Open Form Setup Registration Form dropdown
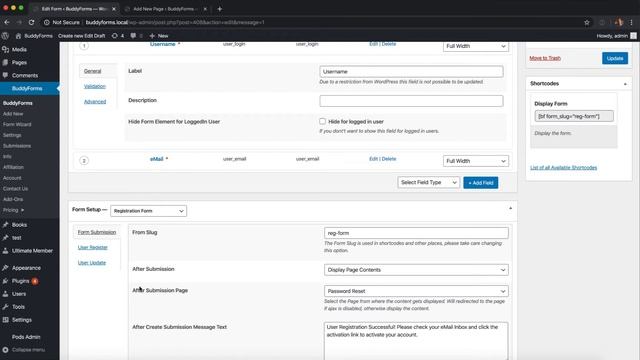This screenshot has width=640, height=360. [x=149, y=211]
